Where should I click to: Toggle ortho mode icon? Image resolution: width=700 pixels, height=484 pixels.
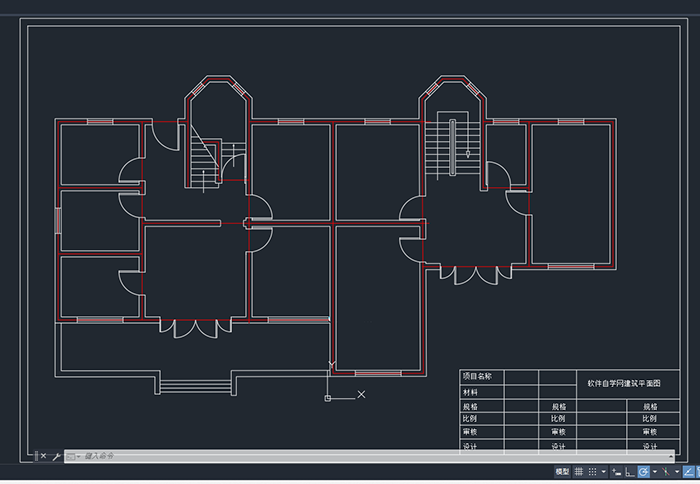pos(630,471)
